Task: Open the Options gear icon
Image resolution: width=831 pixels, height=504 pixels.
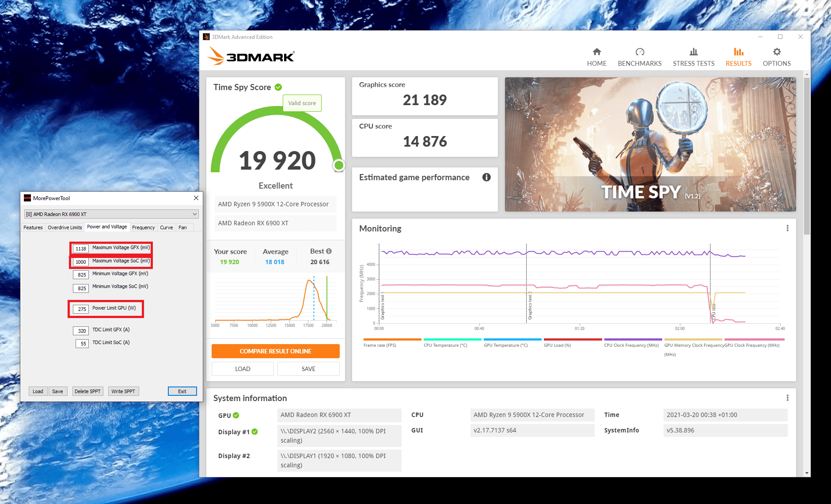Action: [777, 52]
